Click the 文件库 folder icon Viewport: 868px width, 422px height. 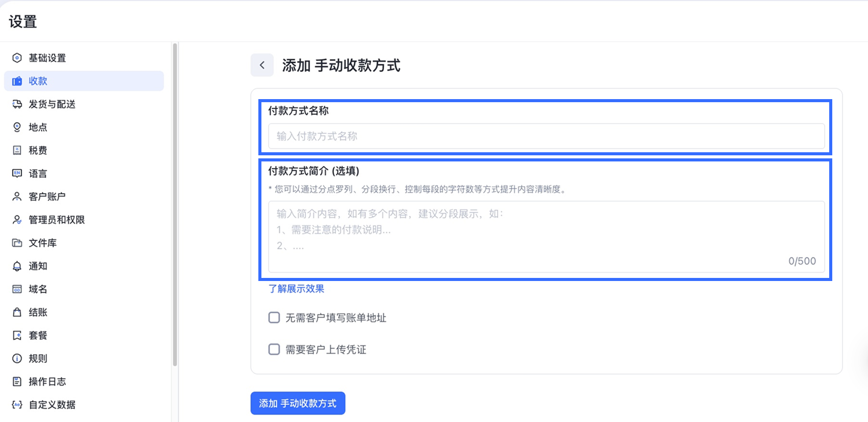click(17, 243)
